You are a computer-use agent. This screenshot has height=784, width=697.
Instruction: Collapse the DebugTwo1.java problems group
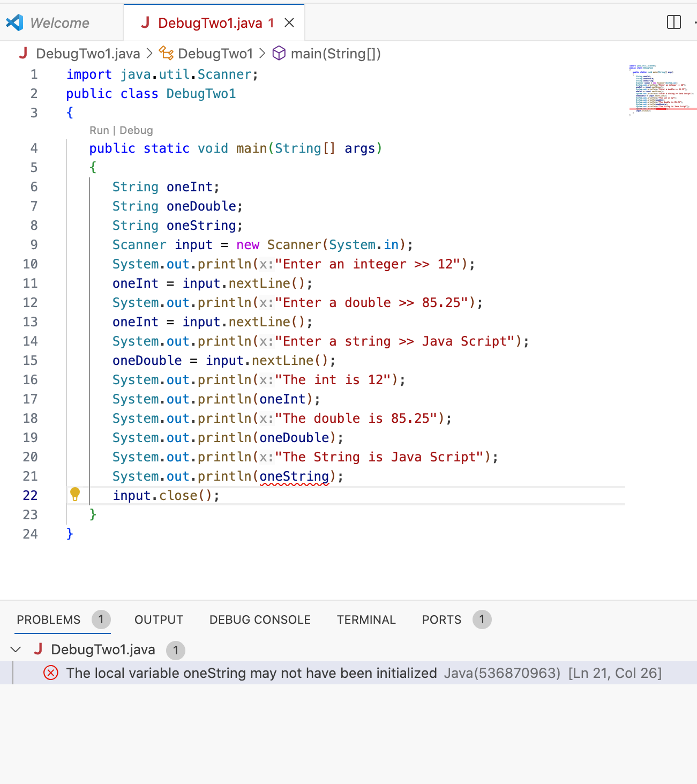pos(15,649)
